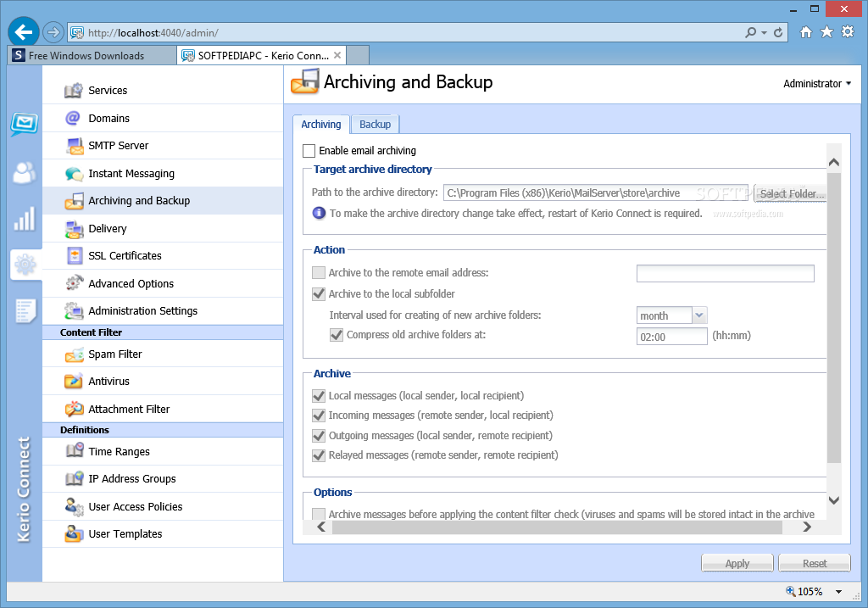Click the Reset button
868x608 pixels.
click(815, 563)
